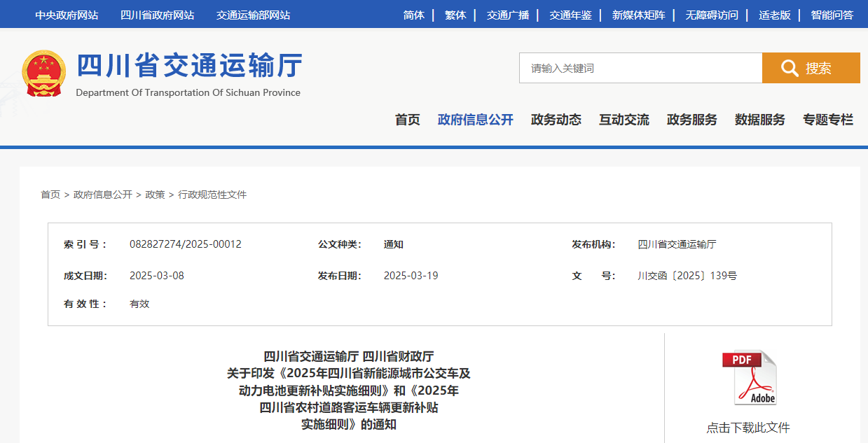
Task: Click the 交通运输部网站 top link
Action: (254, 15)
